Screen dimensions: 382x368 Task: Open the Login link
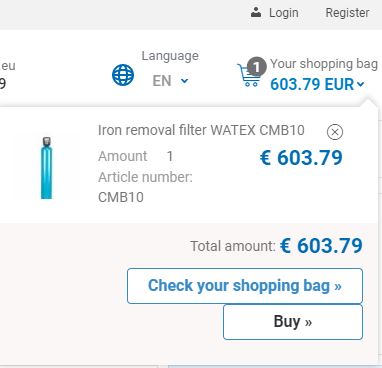tap(284, 13)
